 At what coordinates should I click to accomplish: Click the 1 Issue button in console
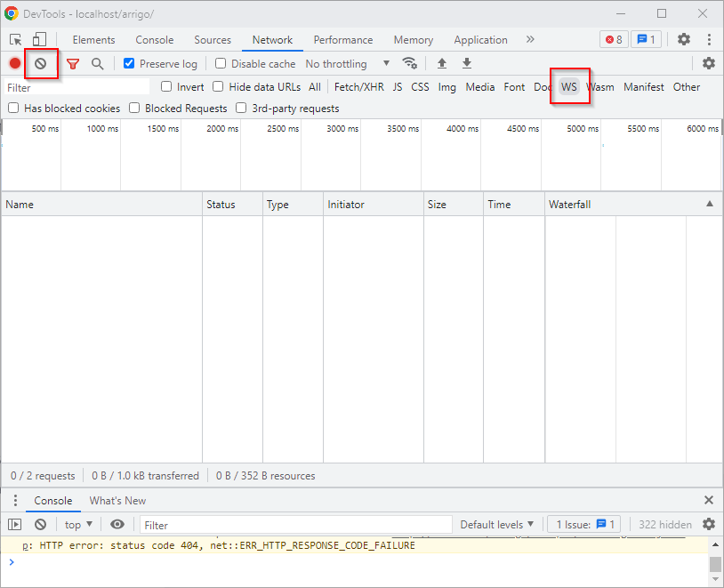[x=583, y=525]
